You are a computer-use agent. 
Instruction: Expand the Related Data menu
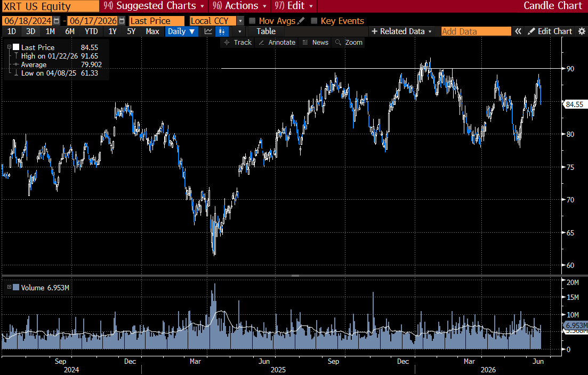point(401,31)
